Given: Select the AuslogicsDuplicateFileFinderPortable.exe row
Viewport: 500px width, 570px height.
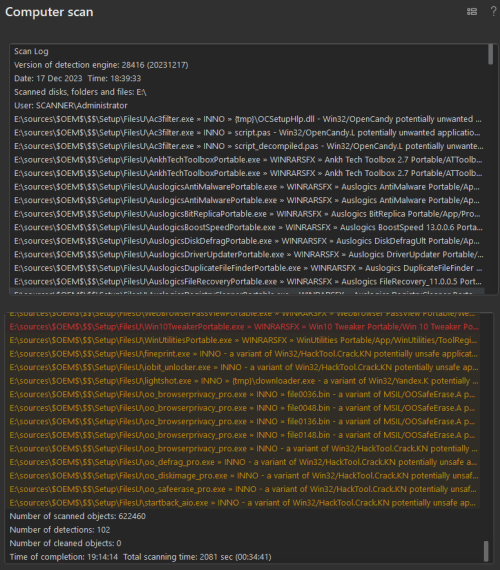Looking at the screenshot, I should [248, 268].
